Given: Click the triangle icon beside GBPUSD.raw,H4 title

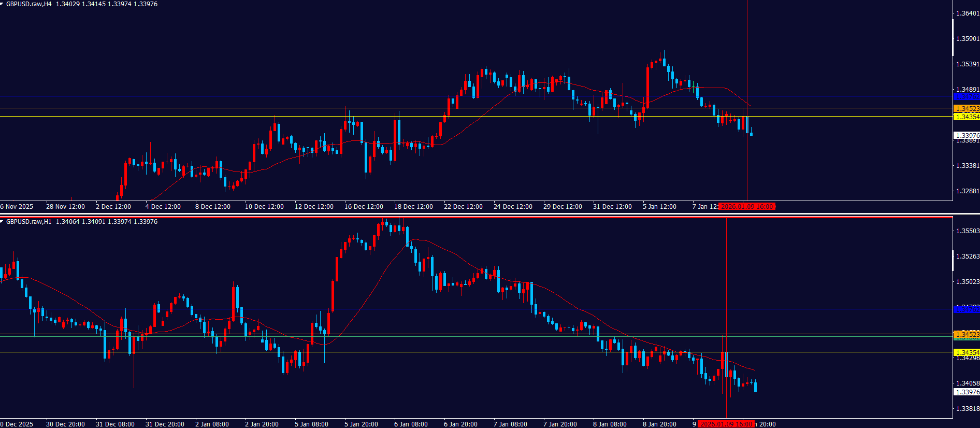Looking at the screenshot, I should pyautogui.click(x=2, y=4).
